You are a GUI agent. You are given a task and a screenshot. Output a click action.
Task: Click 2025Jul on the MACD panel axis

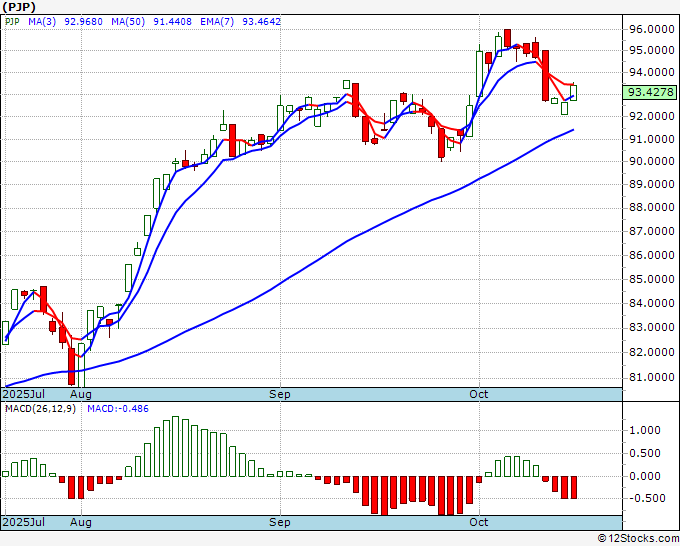pos(24,522)
